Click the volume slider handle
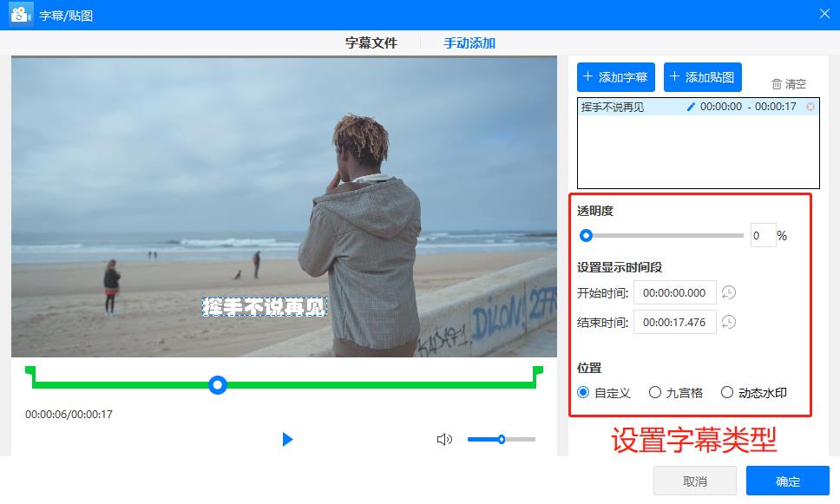This screenshot has width=840, height=504. click(502, 439)
